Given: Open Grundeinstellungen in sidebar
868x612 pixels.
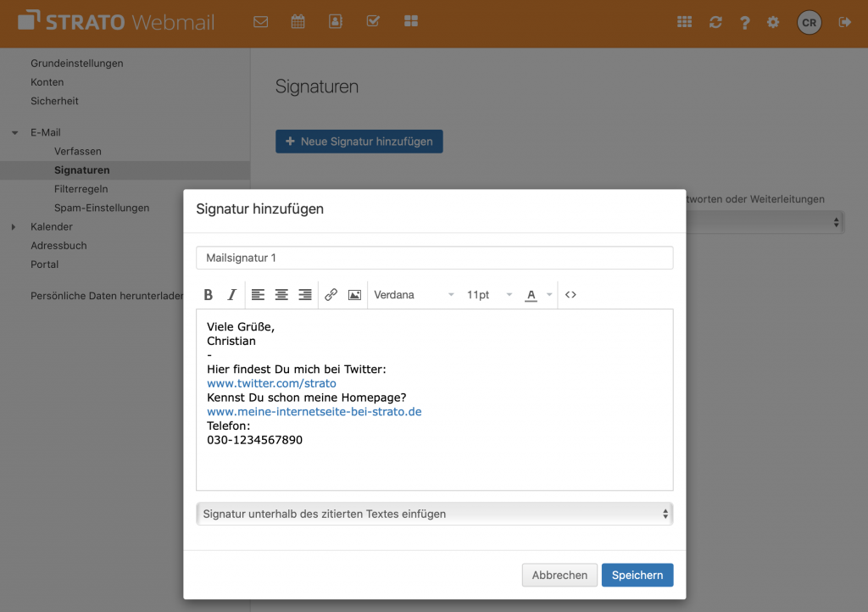Looking at the screenshot, I should point(77,63).
